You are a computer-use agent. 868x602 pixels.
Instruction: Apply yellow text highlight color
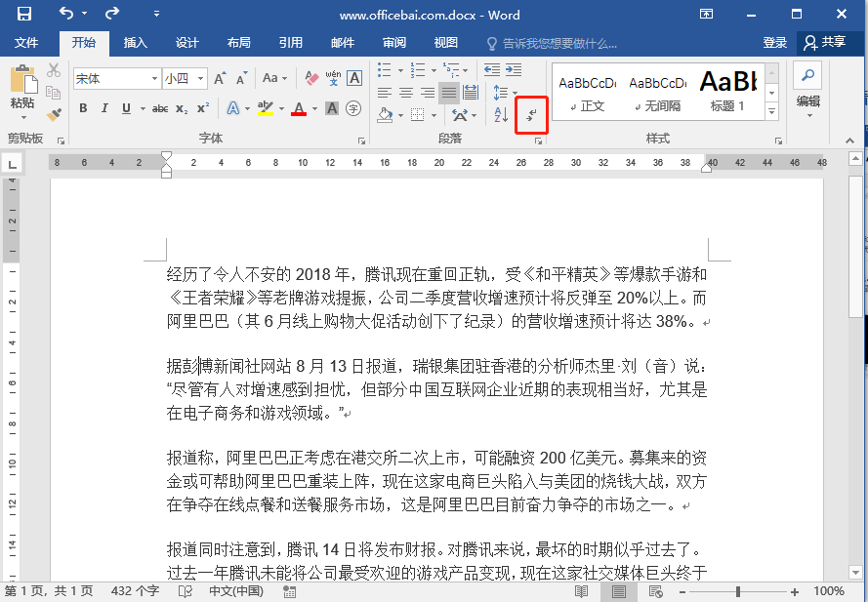(266, 108)
